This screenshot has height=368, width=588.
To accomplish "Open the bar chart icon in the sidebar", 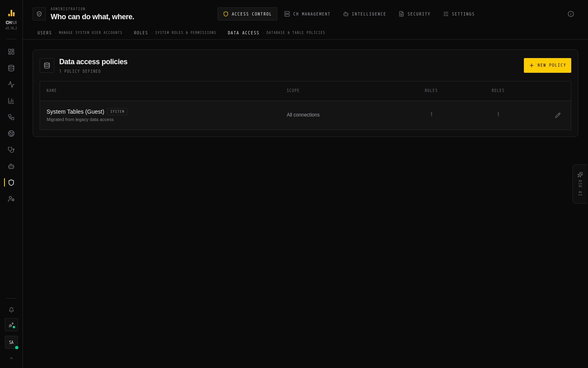I will coord(11,101).
